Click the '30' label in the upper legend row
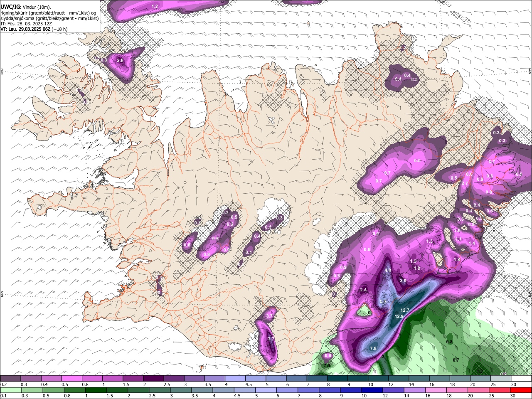Image resolution: width=532 pixels, height=399 pixels. 514,384
